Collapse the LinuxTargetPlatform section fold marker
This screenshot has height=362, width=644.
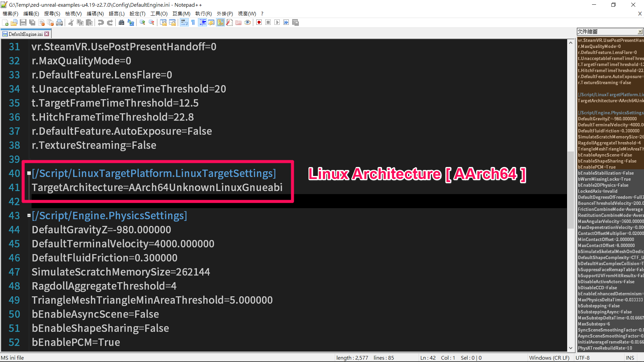(28, 173)
